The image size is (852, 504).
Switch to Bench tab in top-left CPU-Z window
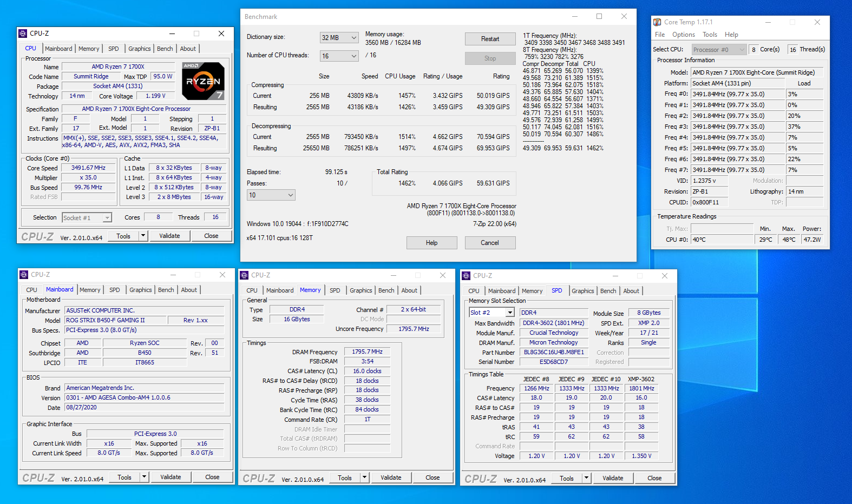[x=165, y=49]
